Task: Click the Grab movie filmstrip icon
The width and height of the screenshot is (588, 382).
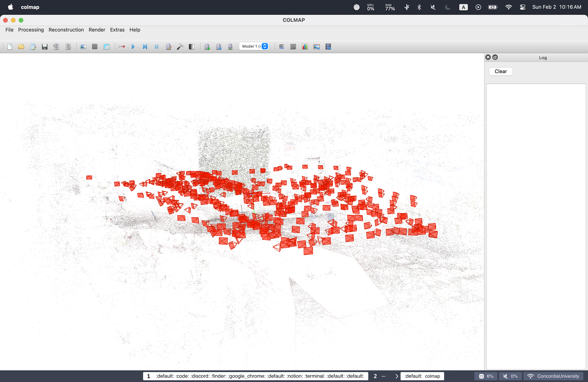Action: [328, 46]
